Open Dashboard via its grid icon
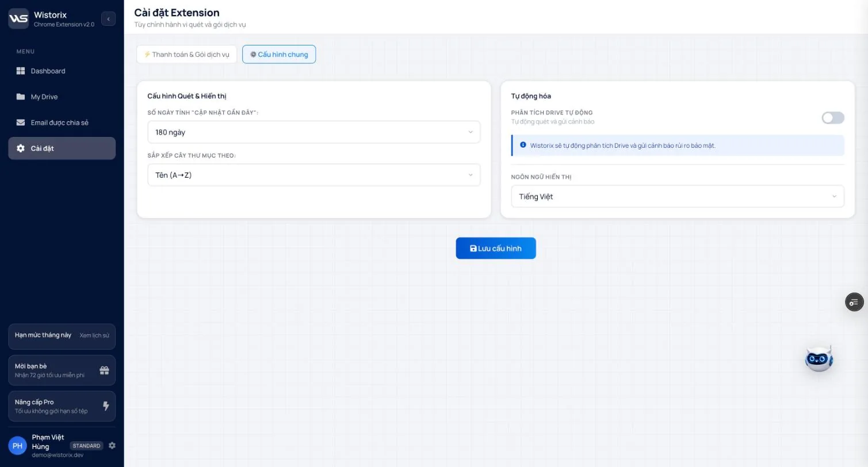This screenshot has height=467, width=868. pyautogui.click(x=21, y=71)
